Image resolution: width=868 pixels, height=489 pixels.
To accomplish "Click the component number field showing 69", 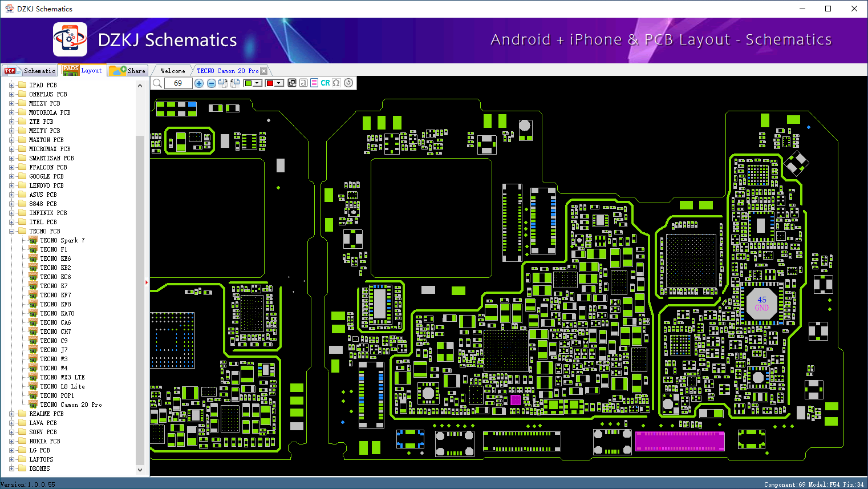I will (178, 83).
